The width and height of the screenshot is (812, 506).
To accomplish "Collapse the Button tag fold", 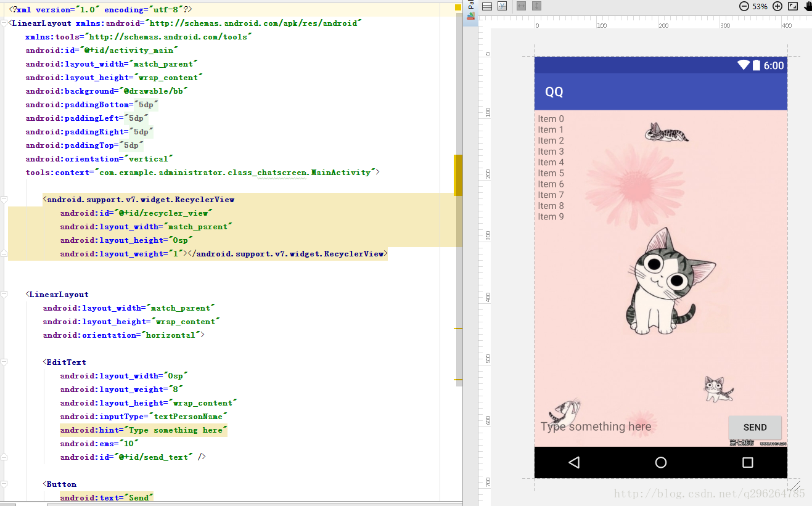I will 4,484.
